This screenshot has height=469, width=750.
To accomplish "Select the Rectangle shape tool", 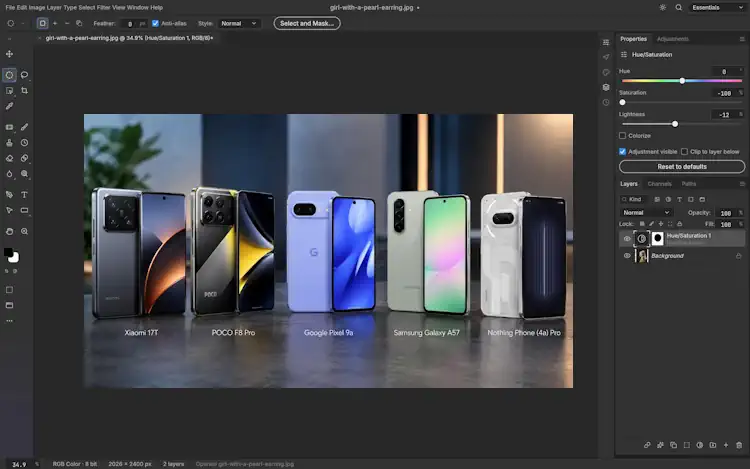I will (24, 210).
